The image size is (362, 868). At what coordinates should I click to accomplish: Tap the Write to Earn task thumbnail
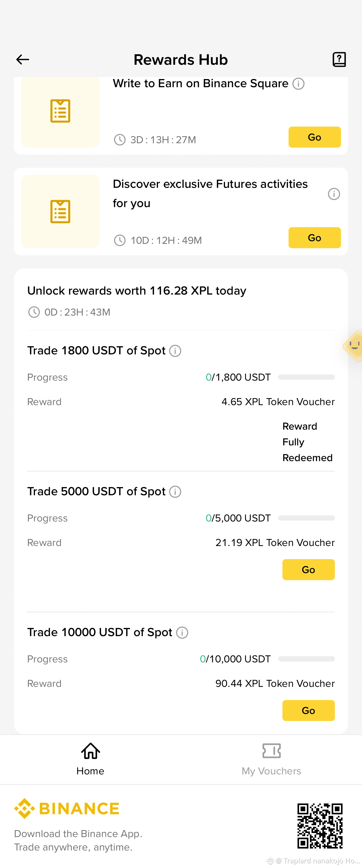60,112
